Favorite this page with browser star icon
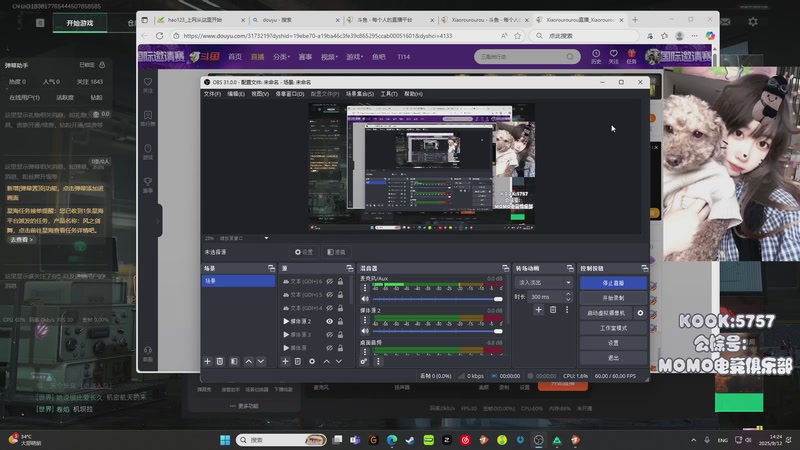The height and width of the screenshot is (450, 800). [517, 36]
